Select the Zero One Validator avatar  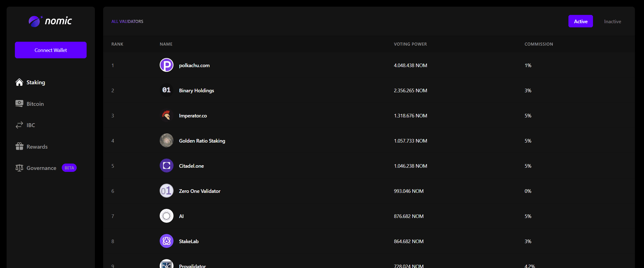tap(167, 191)
